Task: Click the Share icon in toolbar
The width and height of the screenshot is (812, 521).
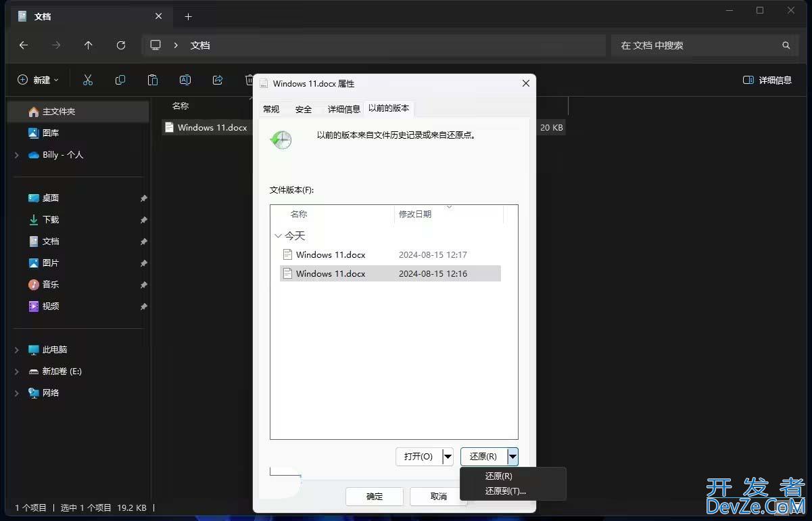Action: pos(218,80)
